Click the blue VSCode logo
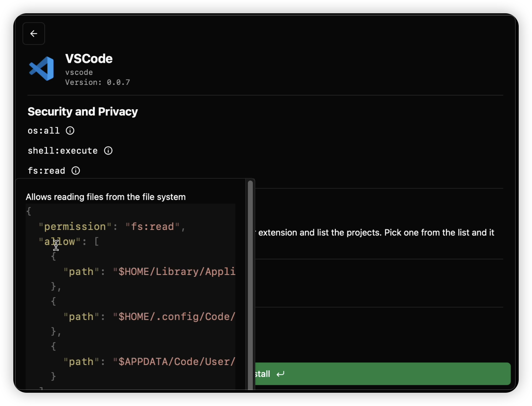Image resolution: width=532 pixels, height=406 pixels. pyautogui.click(x=42, y=69)
